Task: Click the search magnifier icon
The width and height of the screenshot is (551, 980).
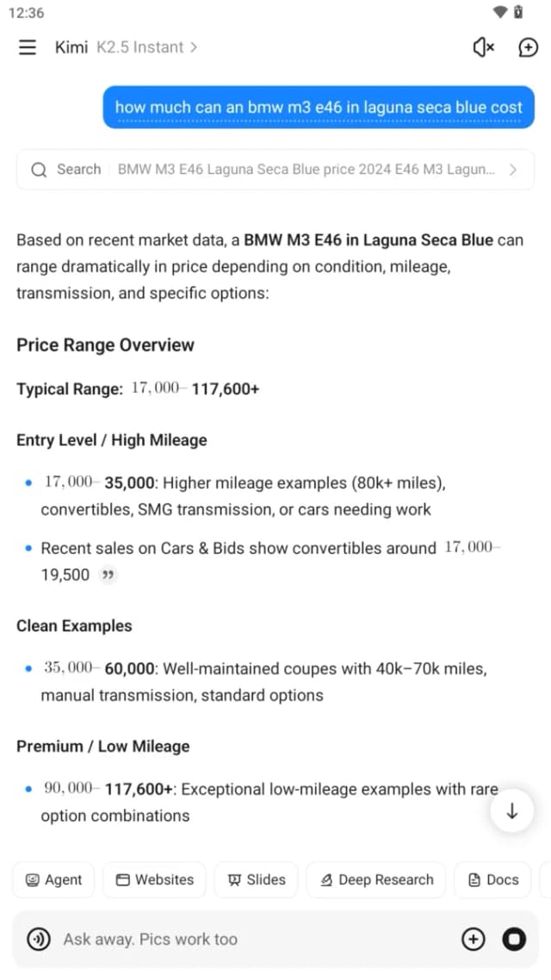Action: tap(39, 170)
